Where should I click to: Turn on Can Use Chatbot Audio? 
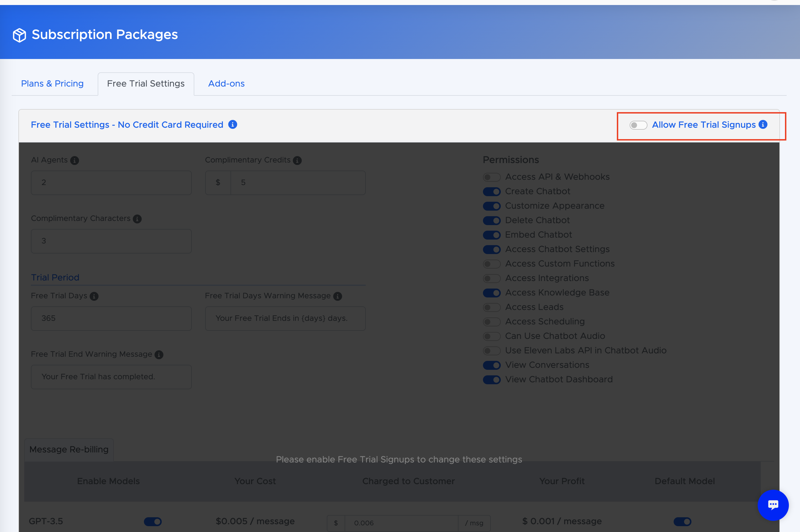pyautogui.click(x=492, y=336)
